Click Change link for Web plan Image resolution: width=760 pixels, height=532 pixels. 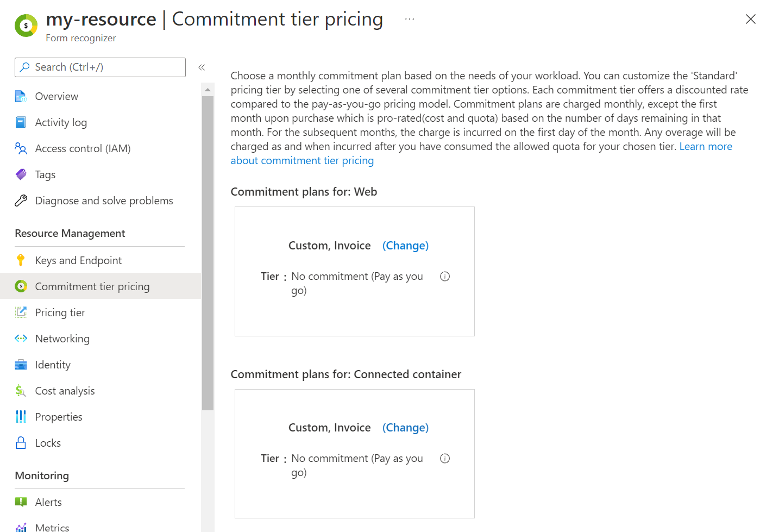[x=405, y=246]
